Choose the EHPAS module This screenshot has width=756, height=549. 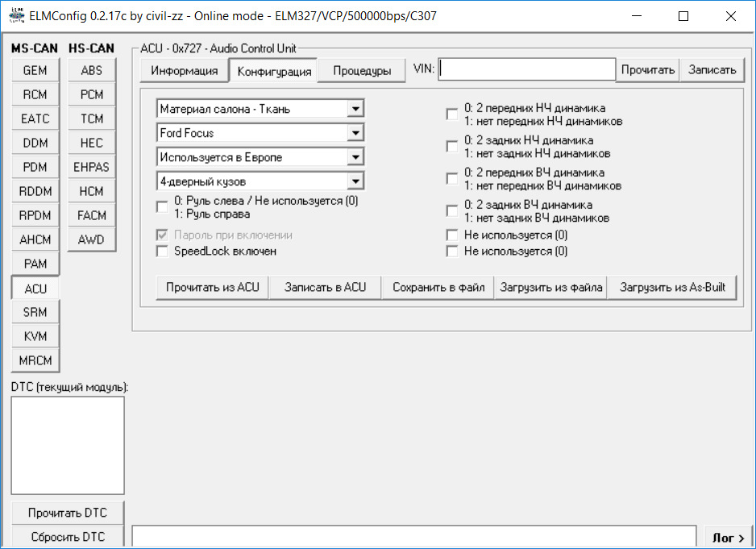92,167
